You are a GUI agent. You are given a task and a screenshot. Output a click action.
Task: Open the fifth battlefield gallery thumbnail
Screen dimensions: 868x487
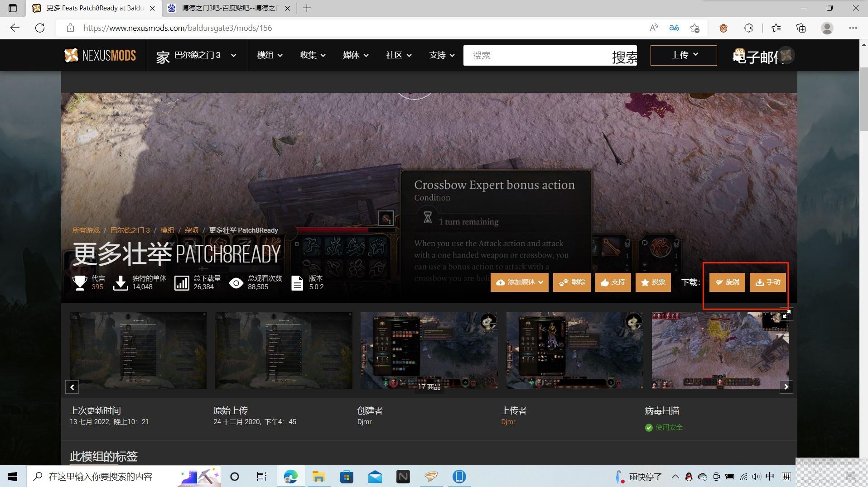tap(720, 350)
